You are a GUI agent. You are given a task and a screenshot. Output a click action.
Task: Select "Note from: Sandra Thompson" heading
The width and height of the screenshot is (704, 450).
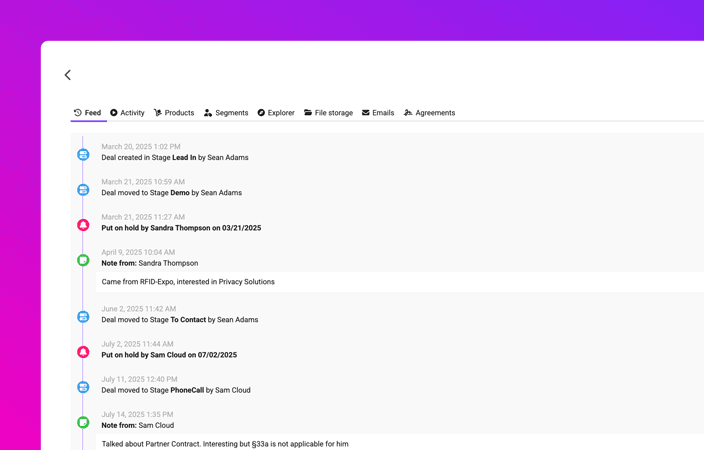[150, 263]
